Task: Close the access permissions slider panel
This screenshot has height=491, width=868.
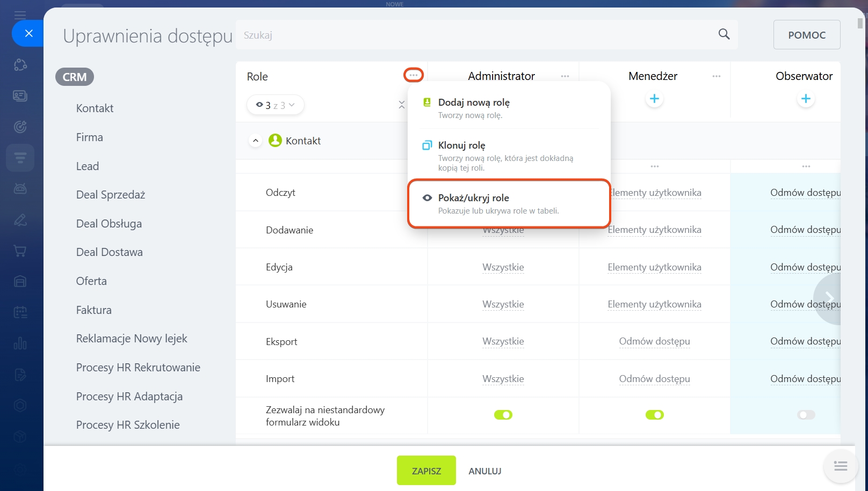Action: 29,33
